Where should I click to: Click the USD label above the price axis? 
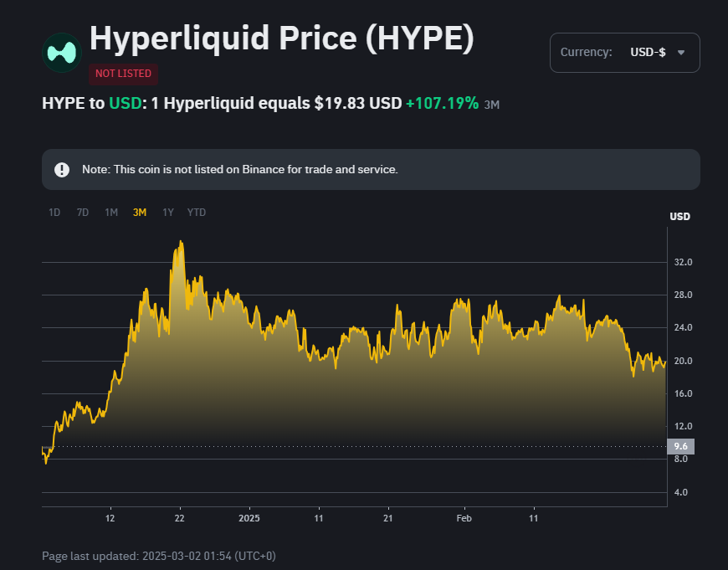tap(679, 216)
